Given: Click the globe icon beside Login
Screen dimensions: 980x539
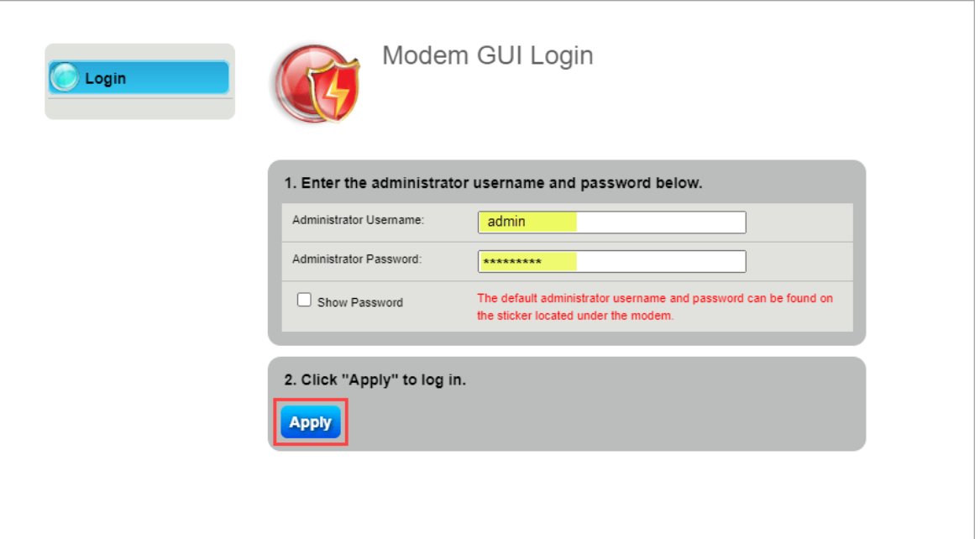Looking at the screenshot, I should coord(65,77).
